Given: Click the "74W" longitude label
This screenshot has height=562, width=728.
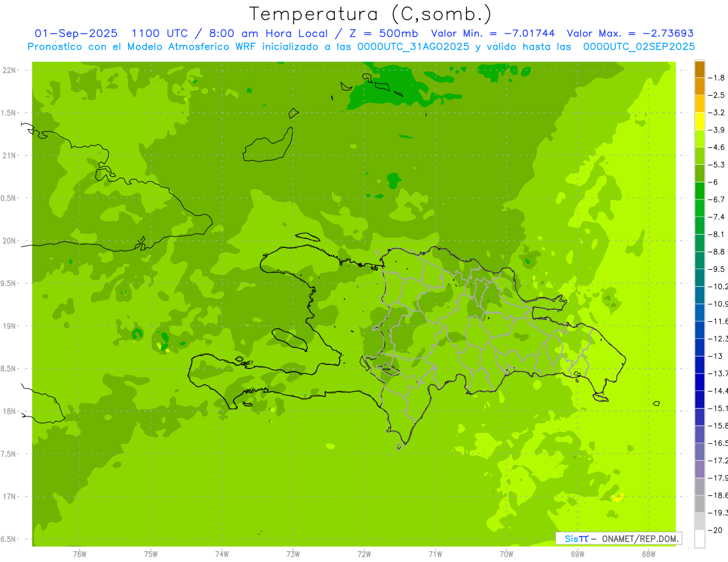Looking at the screenshot, I should point(221,554).
